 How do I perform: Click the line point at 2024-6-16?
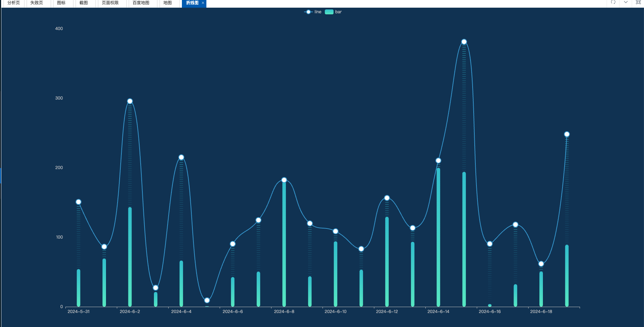[490, 244]
